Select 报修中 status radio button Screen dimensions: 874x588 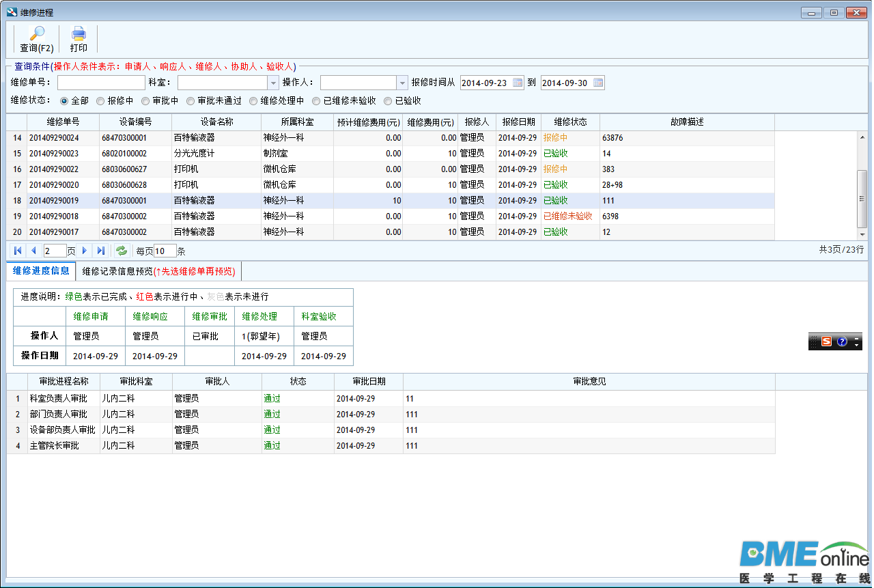(x=100, y=101)
